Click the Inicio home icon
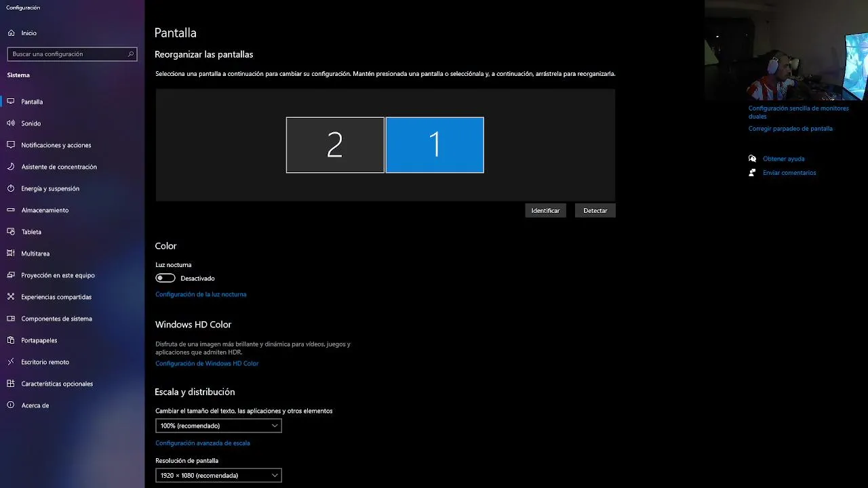 pos(11,33)
